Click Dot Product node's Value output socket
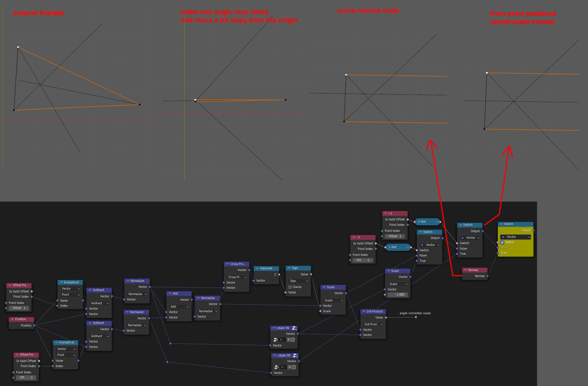 tap(386, 318)
